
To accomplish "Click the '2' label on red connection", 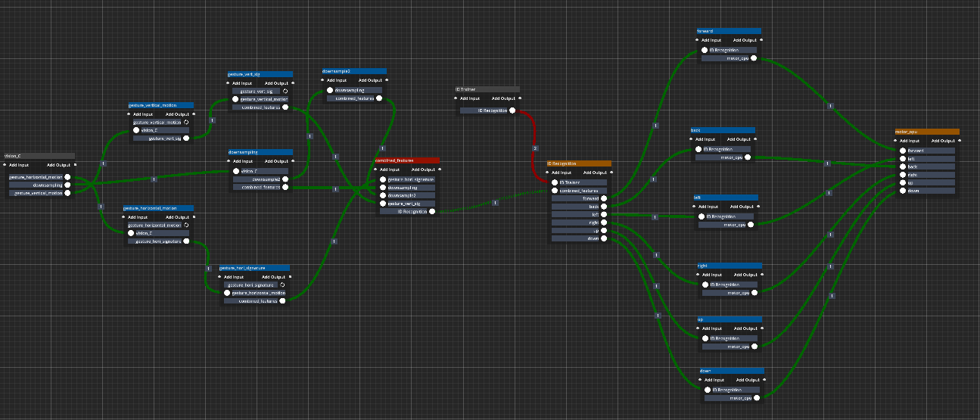I will (534, 148).
